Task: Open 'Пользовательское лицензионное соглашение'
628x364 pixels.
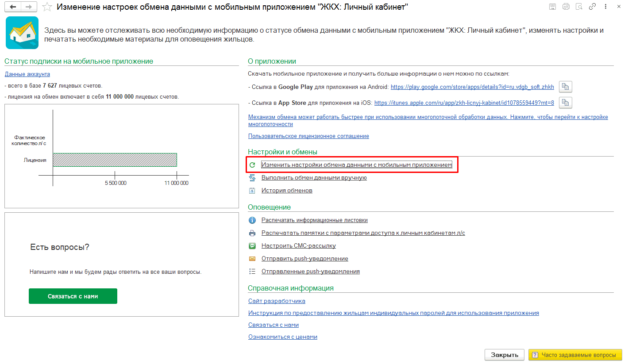Action: (308, 136)
